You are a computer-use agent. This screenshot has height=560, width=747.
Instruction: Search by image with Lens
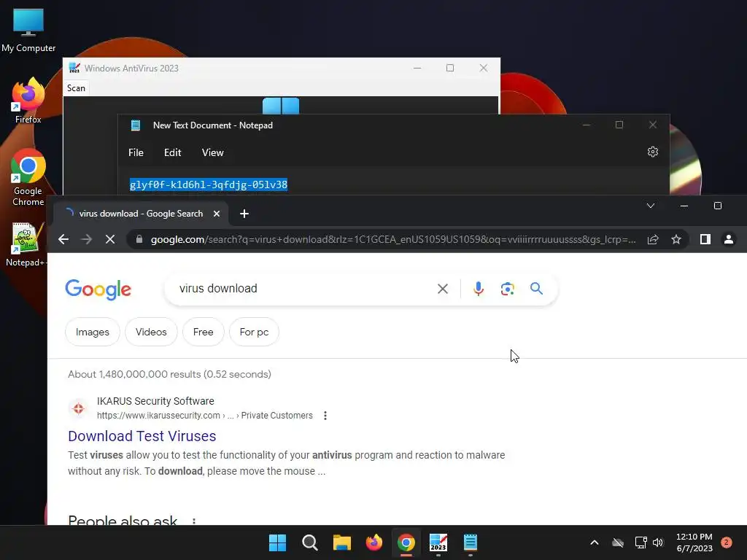tap(508, 289)
